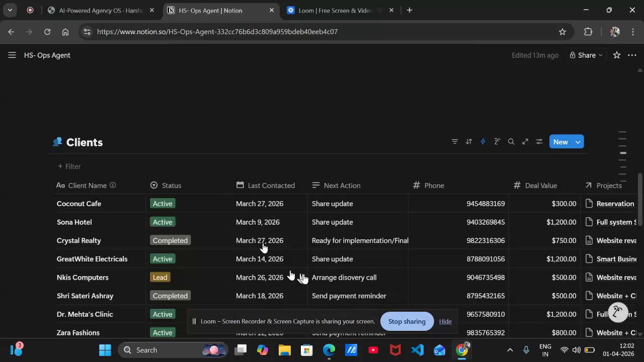This screenshot has height=362, width=644.
Task: Reload the Notion page
Action: [x=47, y=32]
